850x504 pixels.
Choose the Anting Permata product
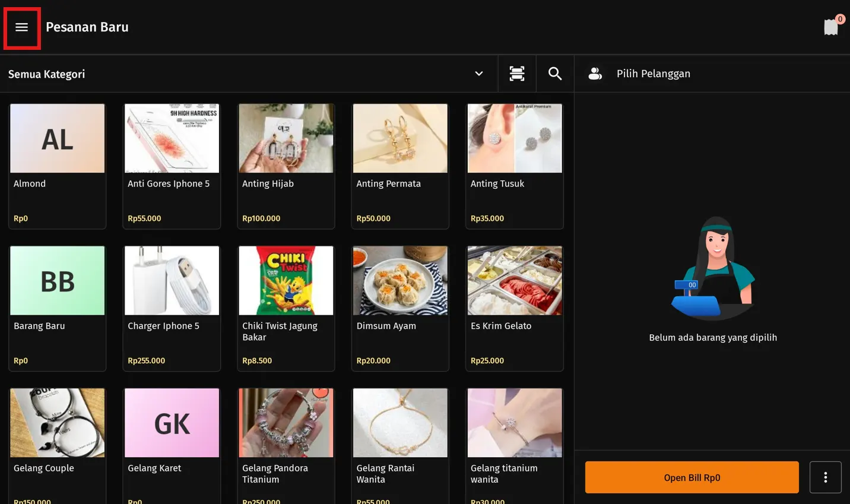point(400,166)
